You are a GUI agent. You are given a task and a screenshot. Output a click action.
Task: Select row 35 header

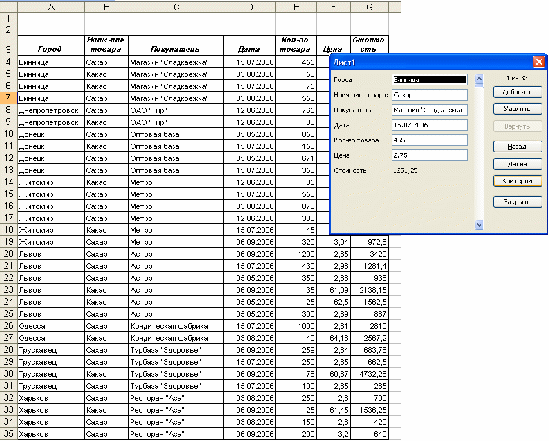(x=8, y=434)
